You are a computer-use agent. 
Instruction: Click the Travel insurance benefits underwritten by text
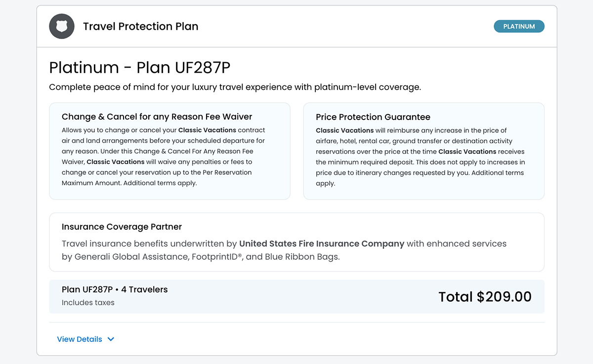(x=149, y=244)
